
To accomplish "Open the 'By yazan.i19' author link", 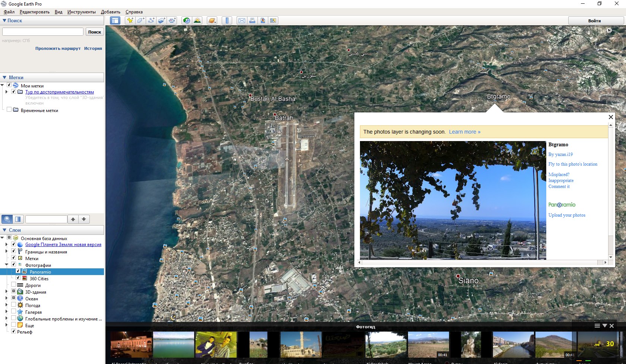I will point(560,154).
